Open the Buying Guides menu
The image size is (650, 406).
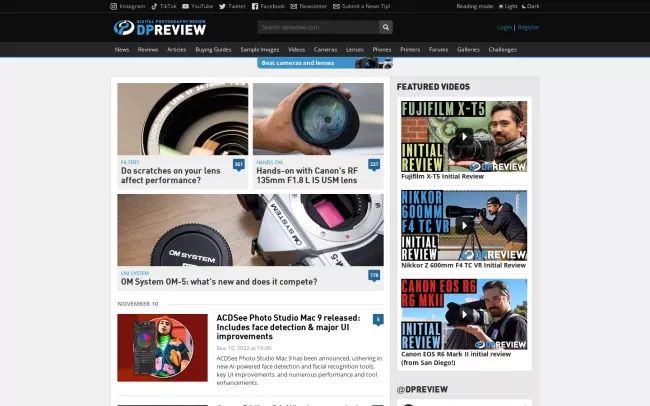213,49
